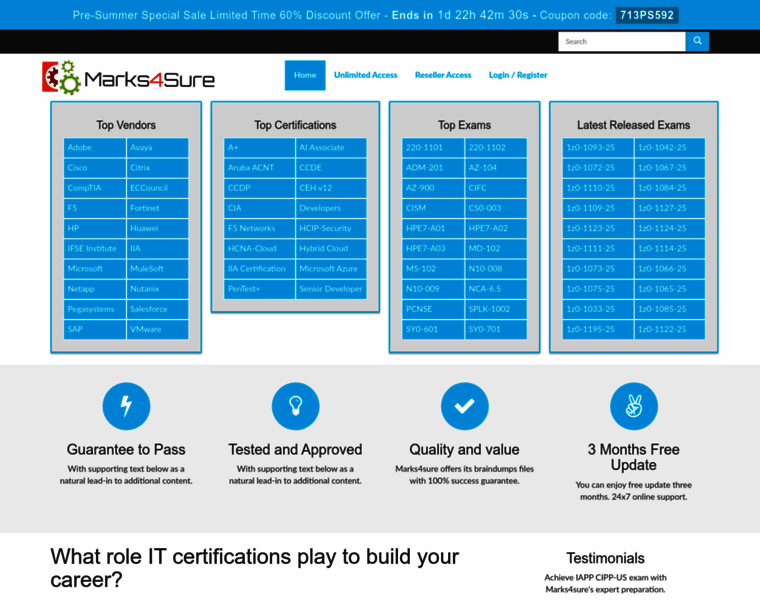Select the SPLK-1002 exam
This screenshot has height=600, width=760.
click(496, 309)
